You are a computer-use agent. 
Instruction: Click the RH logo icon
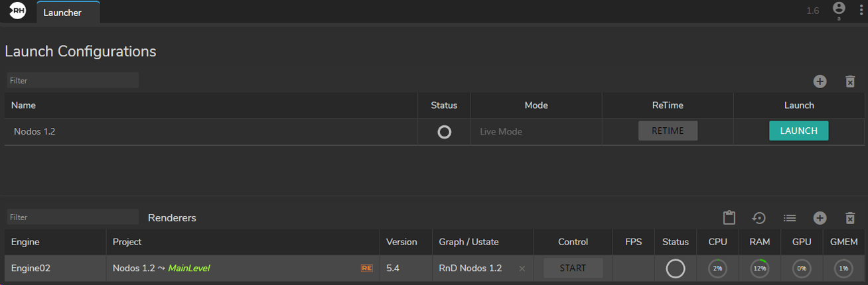point(18,11)
